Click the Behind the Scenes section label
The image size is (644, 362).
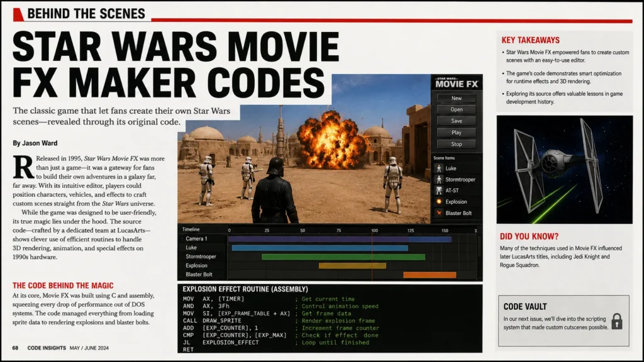(x=86, y=14)
